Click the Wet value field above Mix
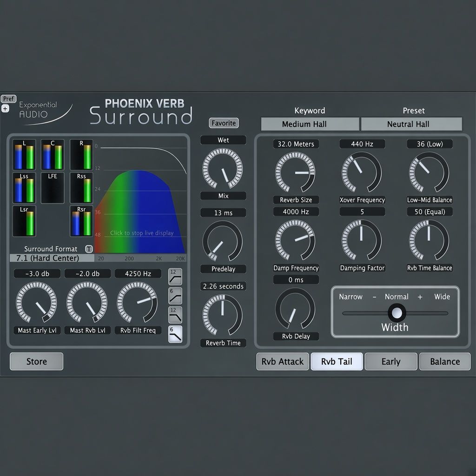Image resolution: width=476 pixels, height=476 pixels. click(223, 140)
